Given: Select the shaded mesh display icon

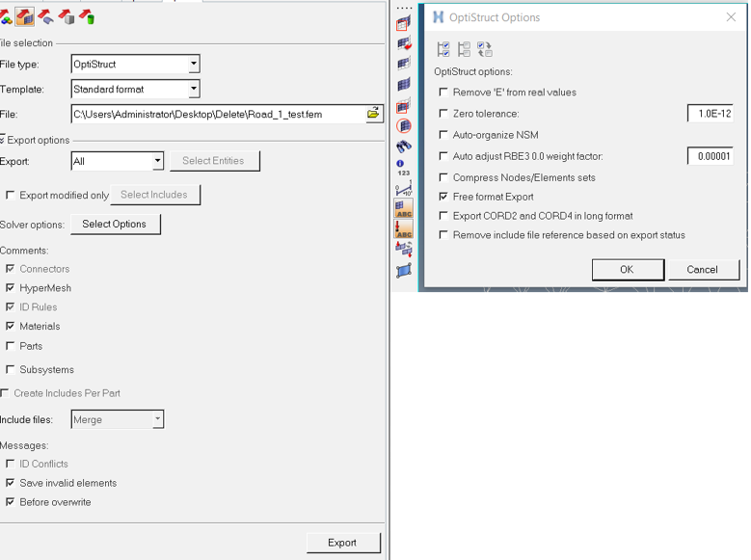Looking at the screenshot, I should click(x=404, y=84).
